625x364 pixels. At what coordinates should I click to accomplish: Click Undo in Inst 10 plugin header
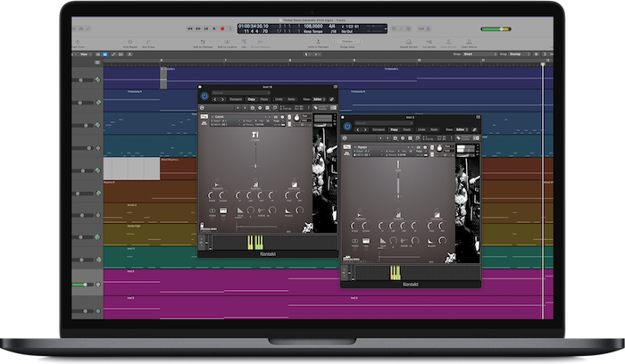click(278, 99)
